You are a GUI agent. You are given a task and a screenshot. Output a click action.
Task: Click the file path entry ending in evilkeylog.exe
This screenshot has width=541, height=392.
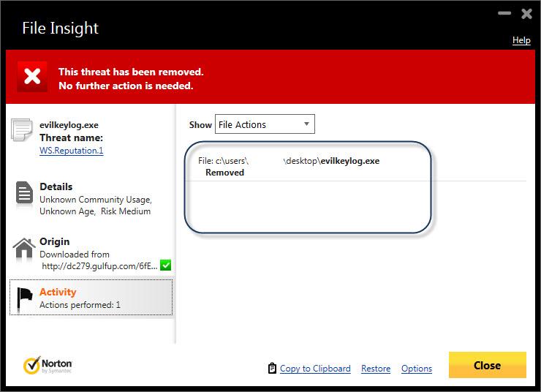pyautogui.click(x=289, y=161)
